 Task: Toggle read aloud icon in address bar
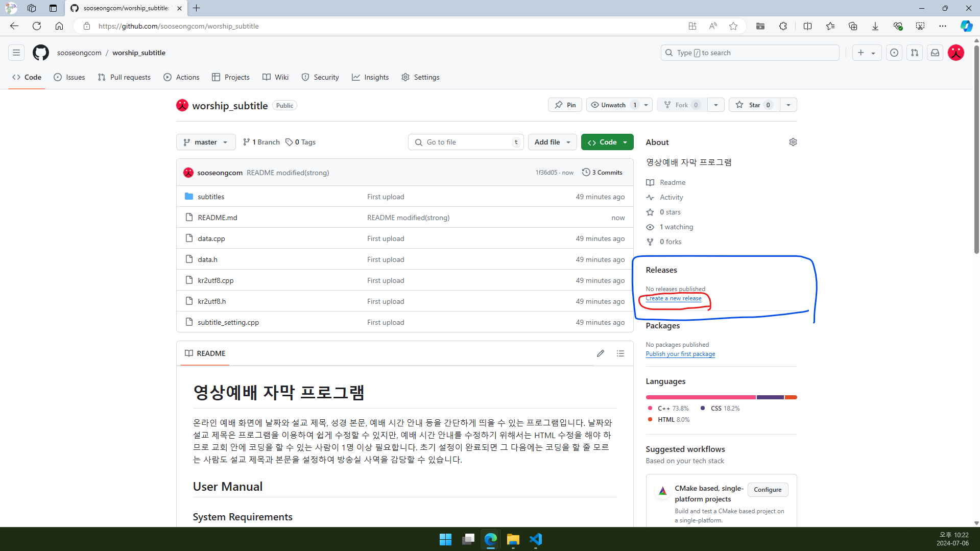click(x=713, y=26)
